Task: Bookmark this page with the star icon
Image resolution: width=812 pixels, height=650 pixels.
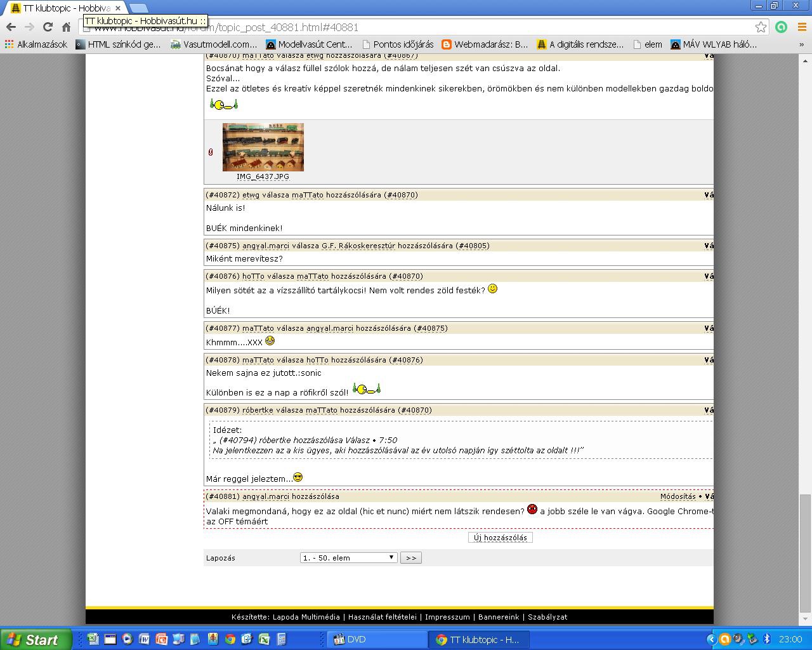Action: point(761,27)
